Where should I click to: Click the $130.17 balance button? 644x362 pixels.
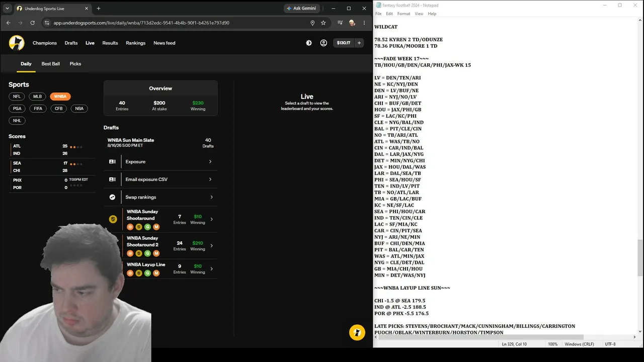coord(344,43)
